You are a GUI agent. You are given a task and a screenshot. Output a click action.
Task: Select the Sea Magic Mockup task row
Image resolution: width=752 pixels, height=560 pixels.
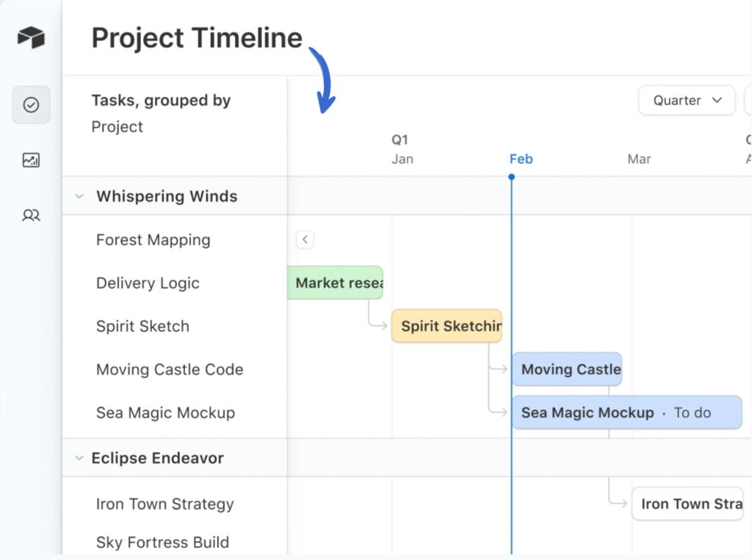click(x=175, y=412)
